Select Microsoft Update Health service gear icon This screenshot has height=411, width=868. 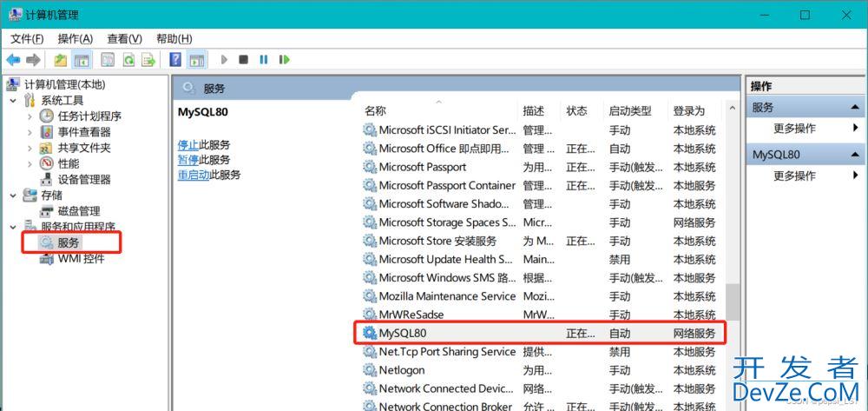pyautogui.click(x=369, y=259)
